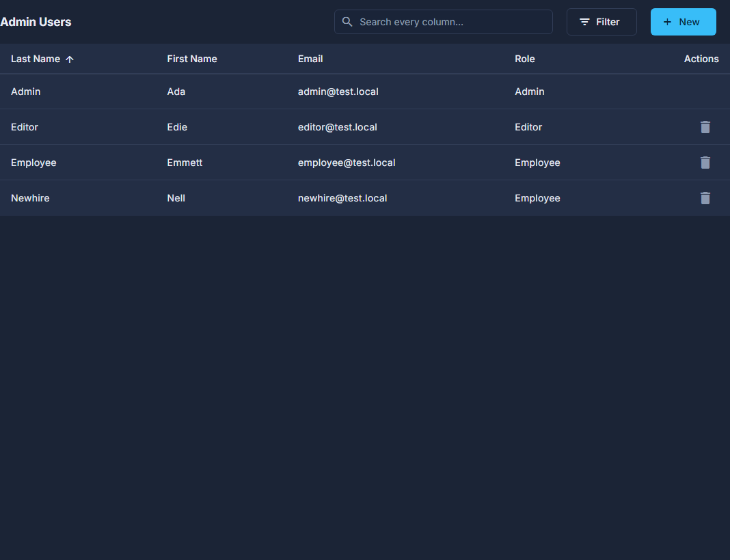This screenshot has width=730, height=560.
Task: Click the Editor role cell
Action: tap(528, 127)
